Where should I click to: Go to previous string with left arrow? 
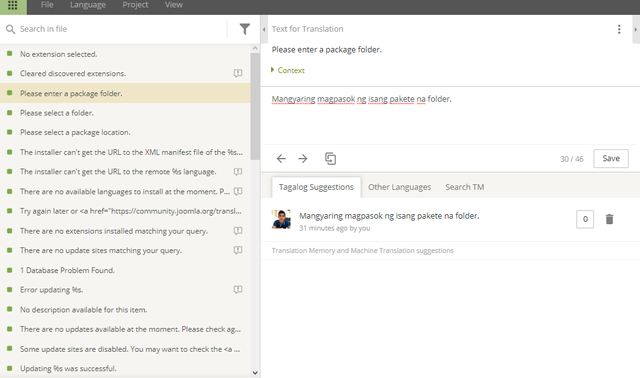(x=281, y=158)
